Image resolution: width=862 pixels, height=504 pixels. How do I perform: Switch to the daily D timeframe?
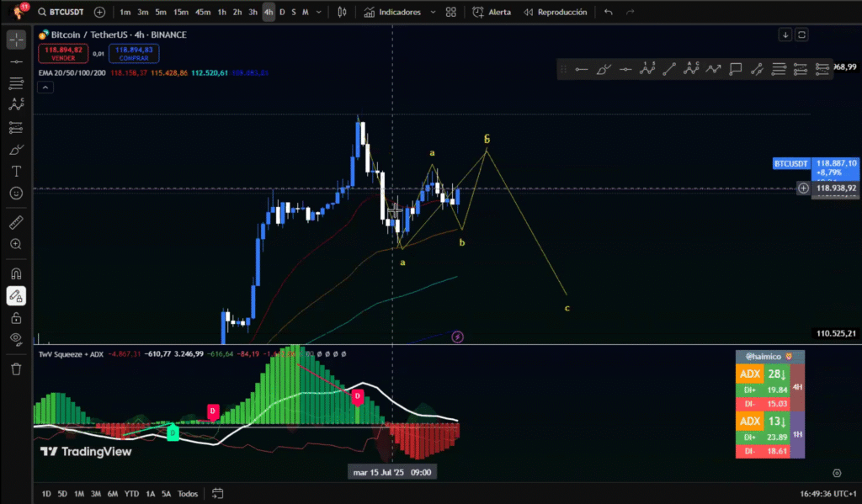(x=282, y=12)
